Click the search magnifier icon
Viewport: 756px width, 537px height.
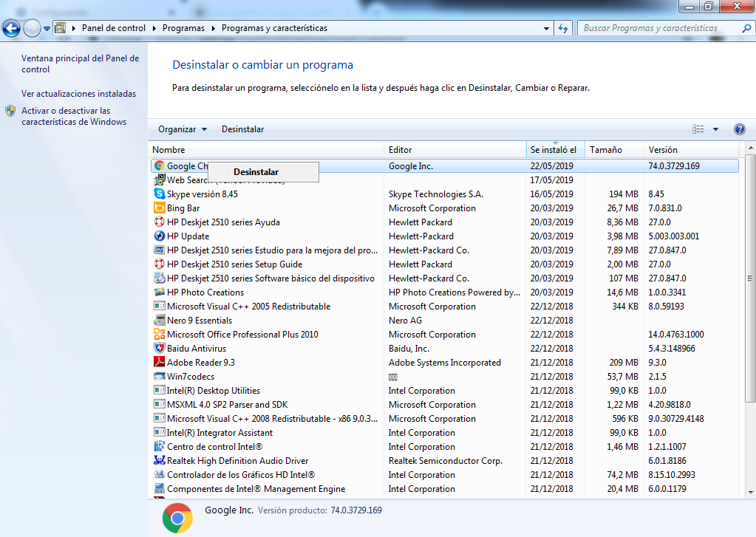[x=746, y=28]
